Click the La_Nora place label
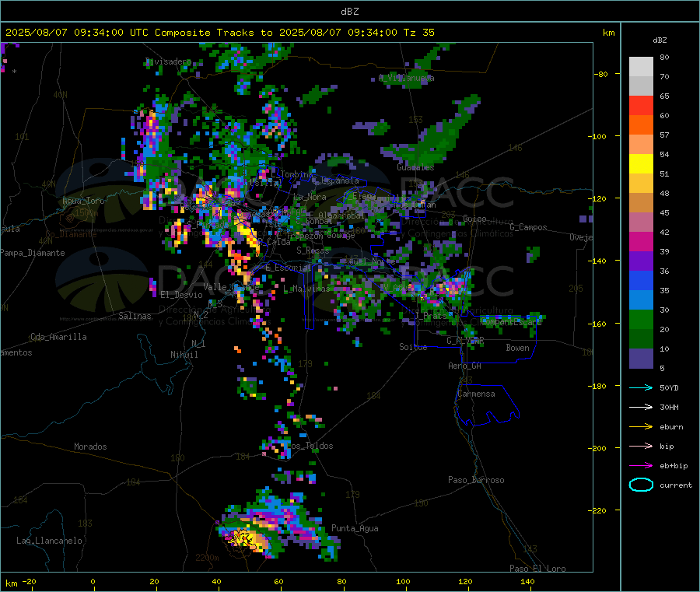This screenshot has width=700, height=592. point(310,197)
